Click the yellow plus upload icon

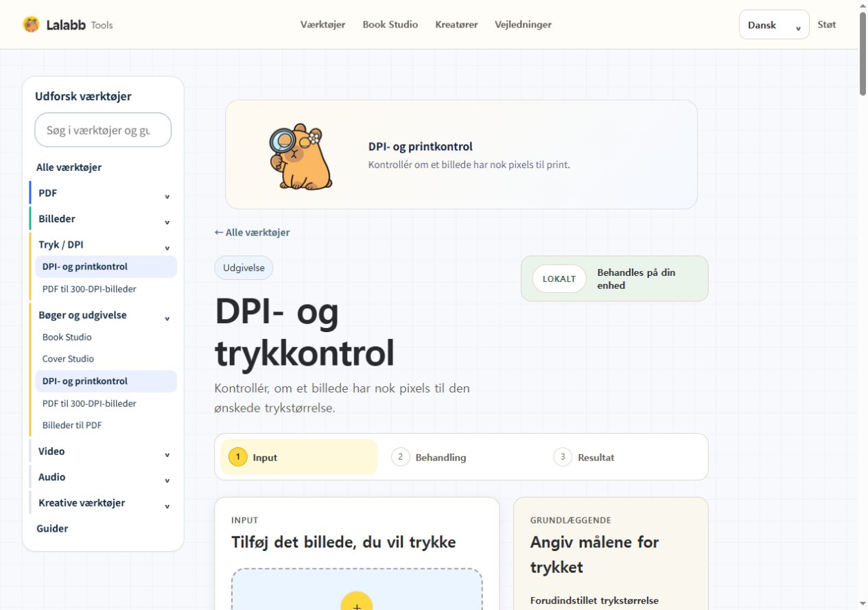357,601
